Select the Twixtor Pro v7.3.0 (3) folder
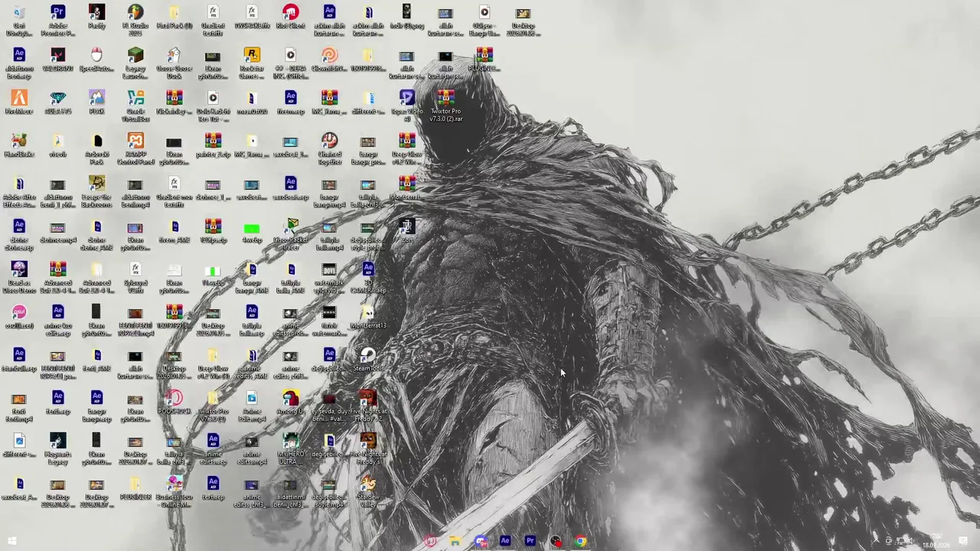 [x=213, y=406]
